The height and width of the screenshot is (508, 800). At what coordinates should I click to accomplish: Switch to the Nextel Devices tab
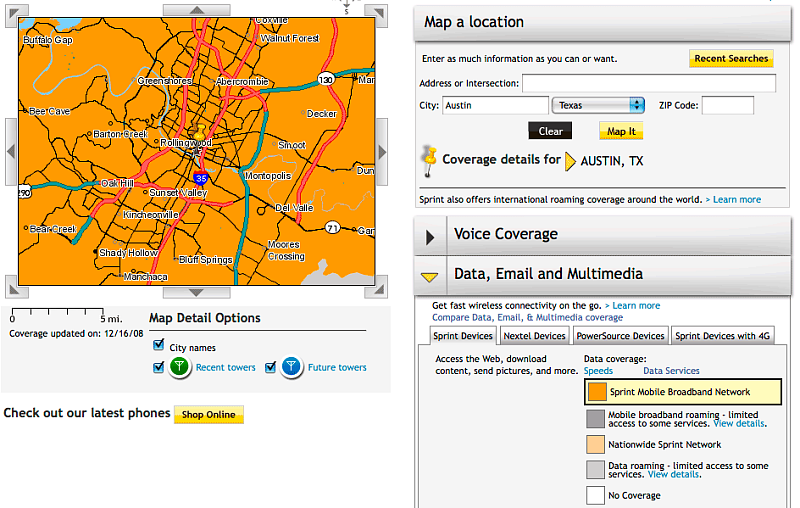coord(534,336)
